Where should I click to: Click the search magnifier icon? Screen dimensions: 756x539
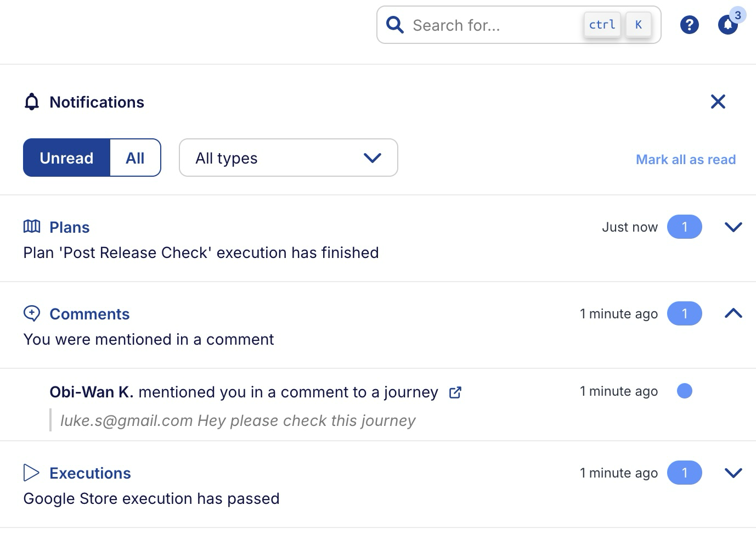(394, 25)
